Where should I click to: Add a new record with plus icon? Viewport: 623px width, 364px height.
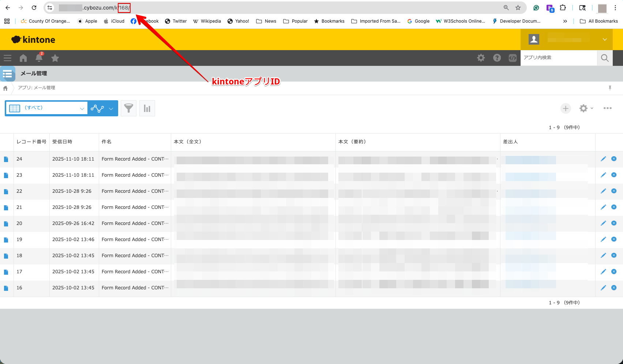click(x=566, y=108)
